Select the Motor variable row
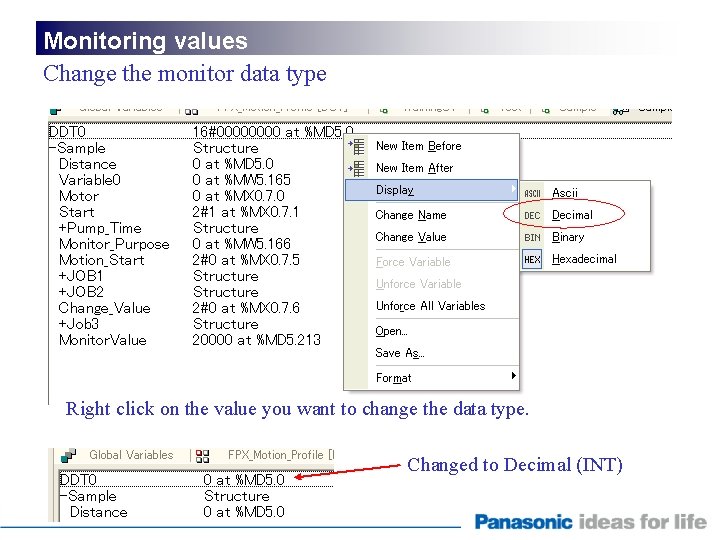The width and height of the screenshot is (720, 540). (x=79, y=196)
